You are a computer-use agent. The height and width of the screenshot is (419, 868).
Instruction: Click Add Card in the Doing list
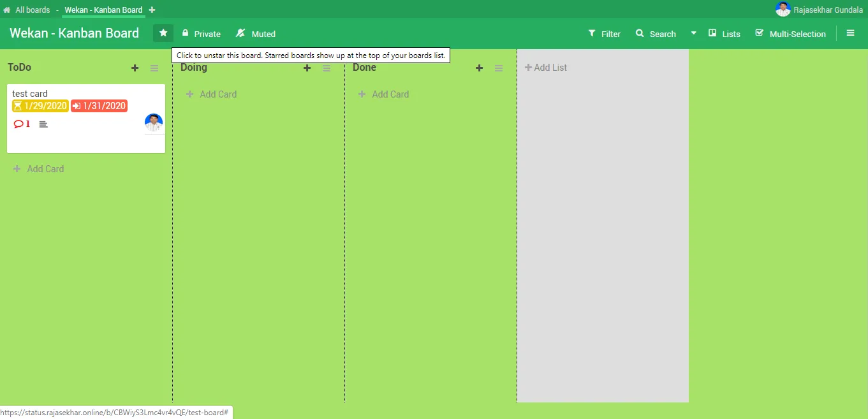(x=211, y=94)
